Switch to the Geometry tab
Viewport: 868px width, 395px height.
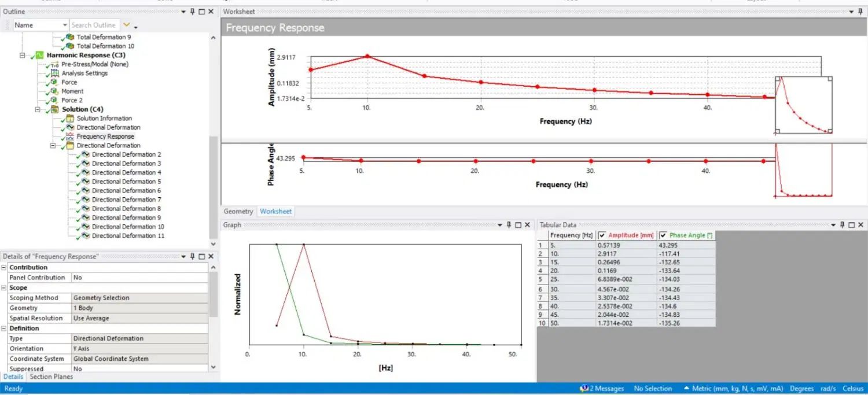(x=238, y=212)
